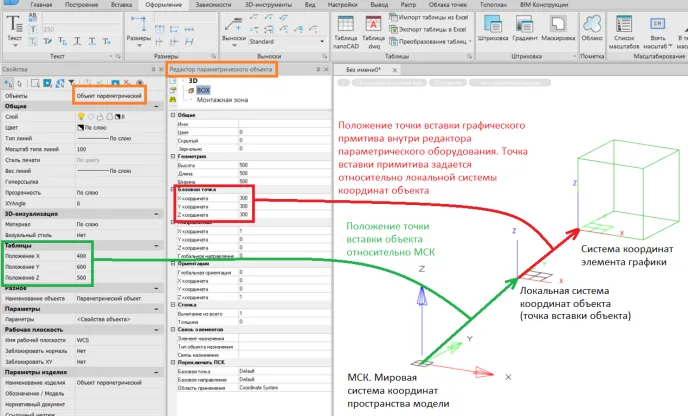The height and width of the screenshot is (416, 688).
Task: Toggle the layer lightbulb visibility icon
Action: [x=81, y=118]
